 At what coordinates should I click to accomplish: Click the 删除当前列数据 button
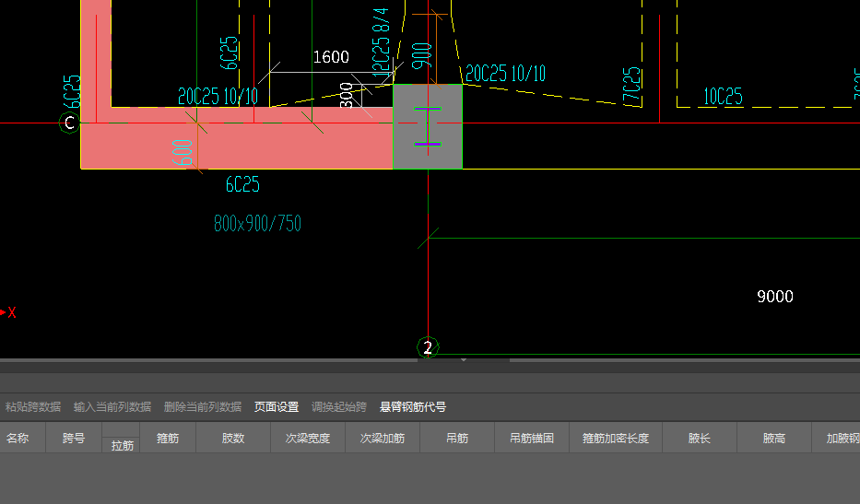(203, 407)
